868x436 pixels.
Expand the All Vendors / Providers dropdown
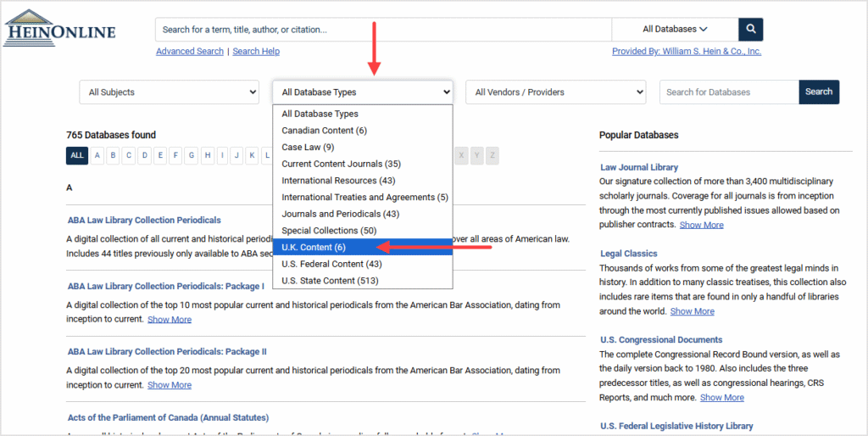(x=556, y=92)
